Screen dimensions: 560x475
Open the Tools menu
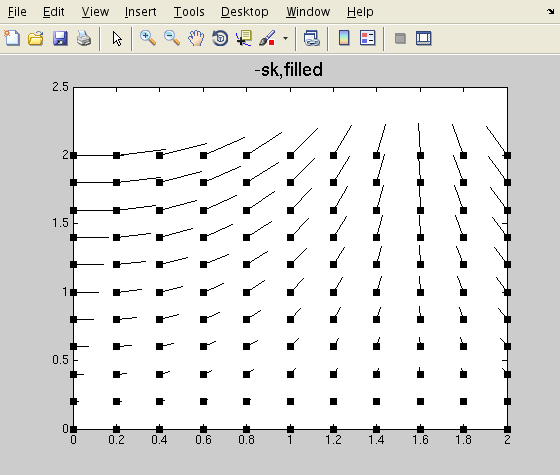[x=189, y=12]
